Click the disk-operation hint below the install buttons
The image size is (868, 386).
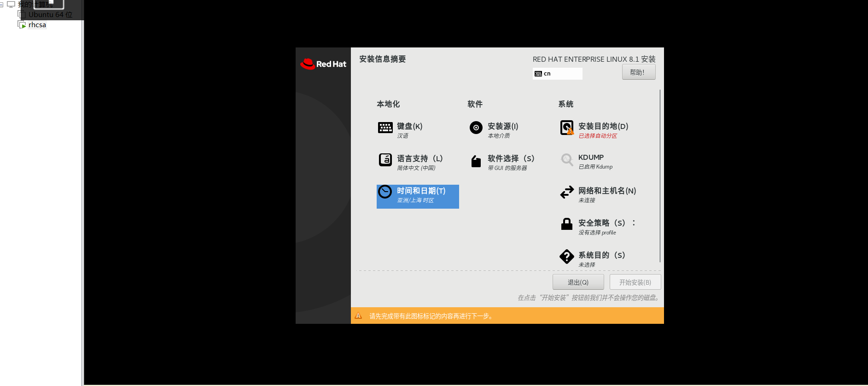(589, 298)
